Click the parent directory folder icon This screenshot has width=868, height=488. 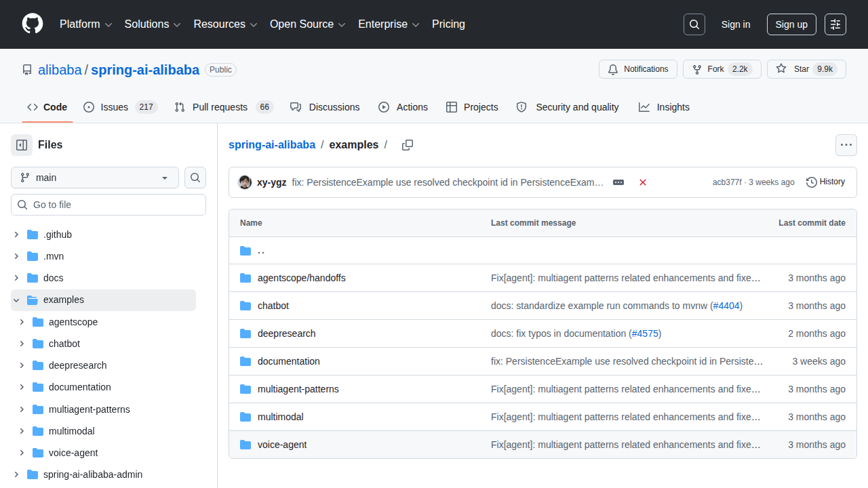245,251
